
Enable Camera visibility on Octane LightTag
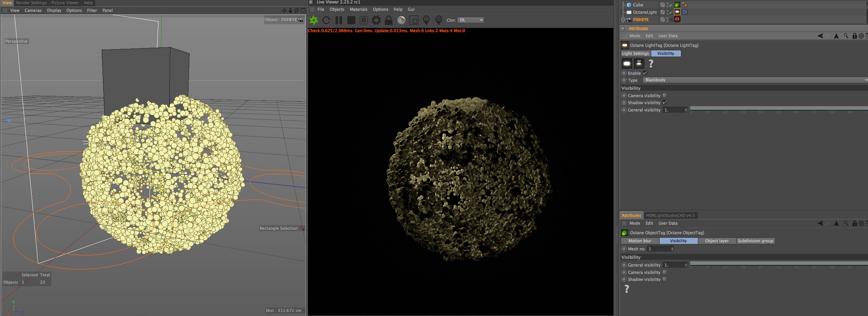tap(664, 96)
